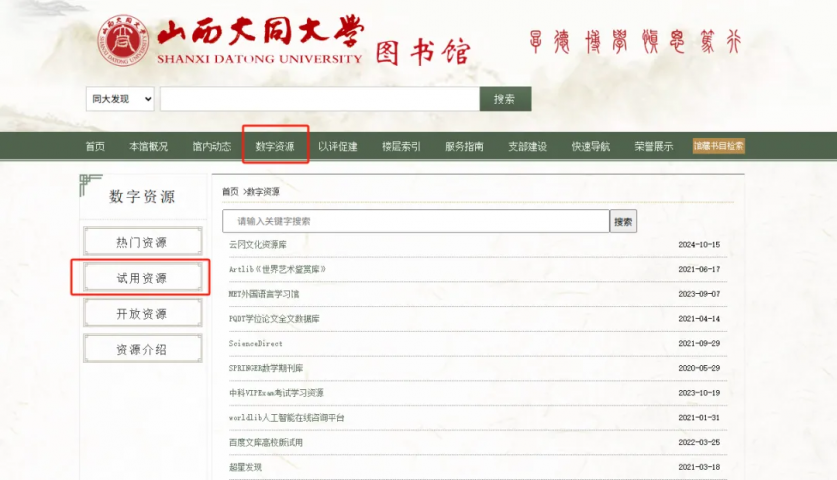Viewport: 837px width, 480px height.
Task: Click the 首页 breadcrumb link
Action: tap(230, 191)
